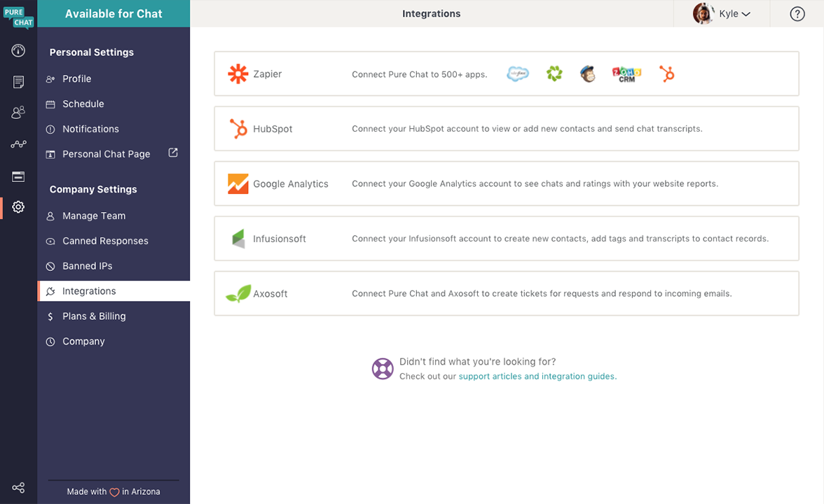The width and height of the screenshot is (824, 504).
Task: Open the website widget icon in sidebar
Action: tap(18, 176)
